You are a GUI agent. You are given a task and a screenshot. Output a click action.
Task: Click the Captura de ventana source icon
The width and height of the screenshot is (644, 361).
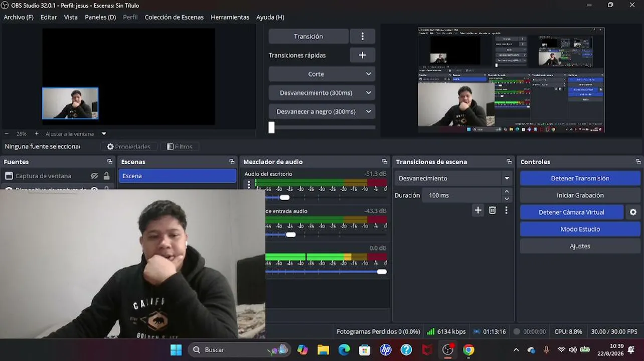(9, 176)
